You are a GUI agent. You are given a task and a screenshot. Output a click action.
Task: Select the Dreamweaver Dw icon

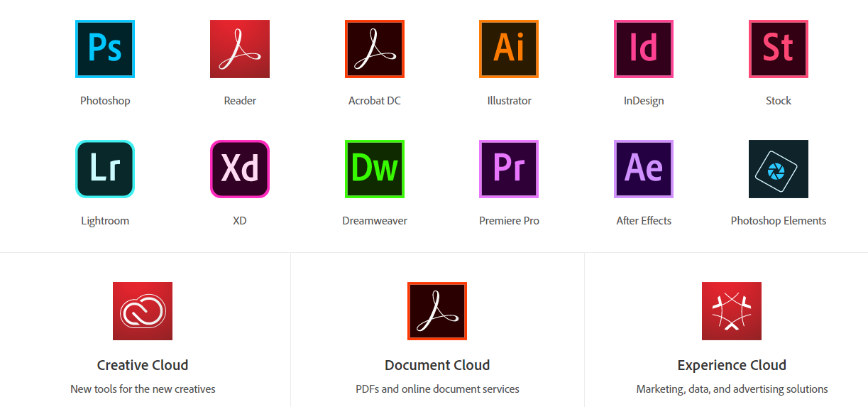[x=375, y=169]
